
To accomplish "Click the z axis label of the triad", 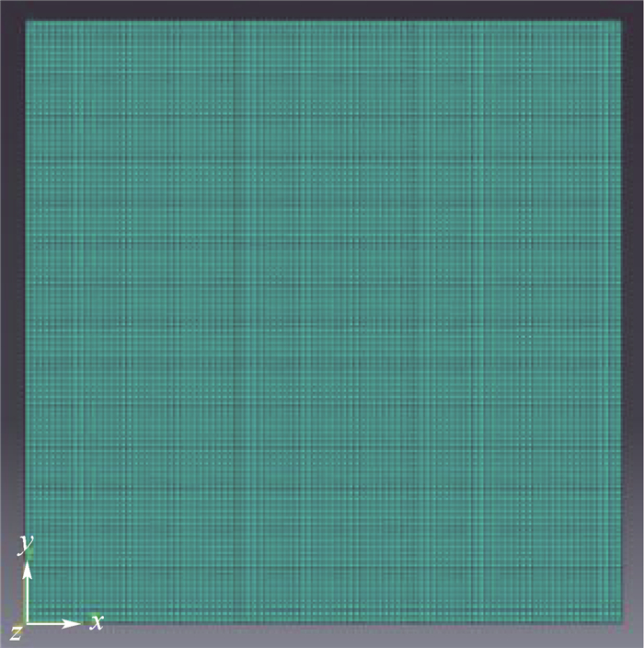I will [16, 631].
